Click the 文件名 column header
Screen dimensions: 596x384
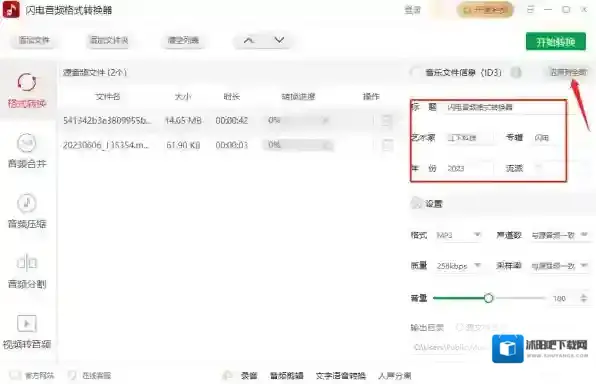click(x=108, y=97)
